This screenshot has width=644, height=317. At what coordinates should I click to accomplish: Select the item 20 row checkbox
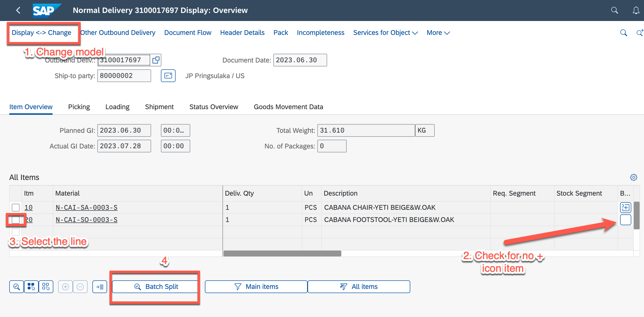(x=15, y=220)
